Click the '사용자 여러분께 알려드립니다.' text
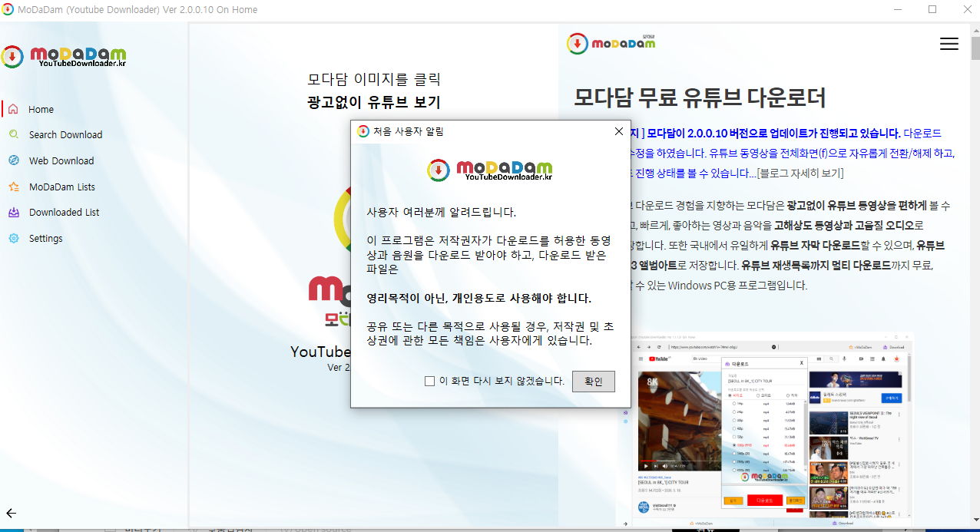Viewport: 980px width, 532px height. click(x=442, y=212)
